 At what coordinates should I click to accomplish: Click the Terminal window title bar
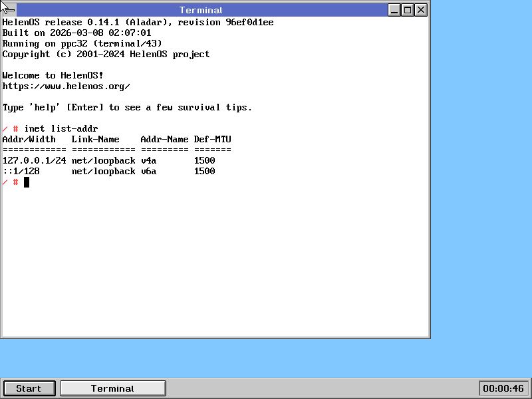[201, 10]
